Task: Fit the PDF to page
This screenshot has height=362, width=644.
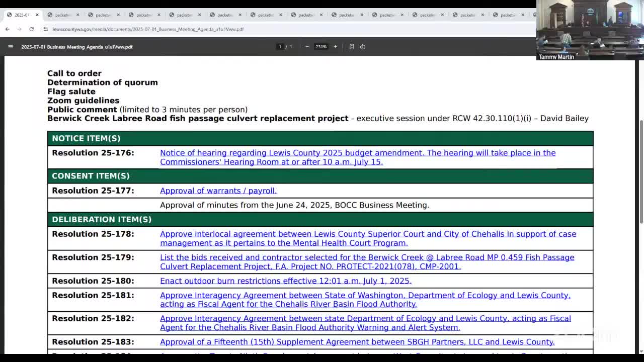Action: 352,47
